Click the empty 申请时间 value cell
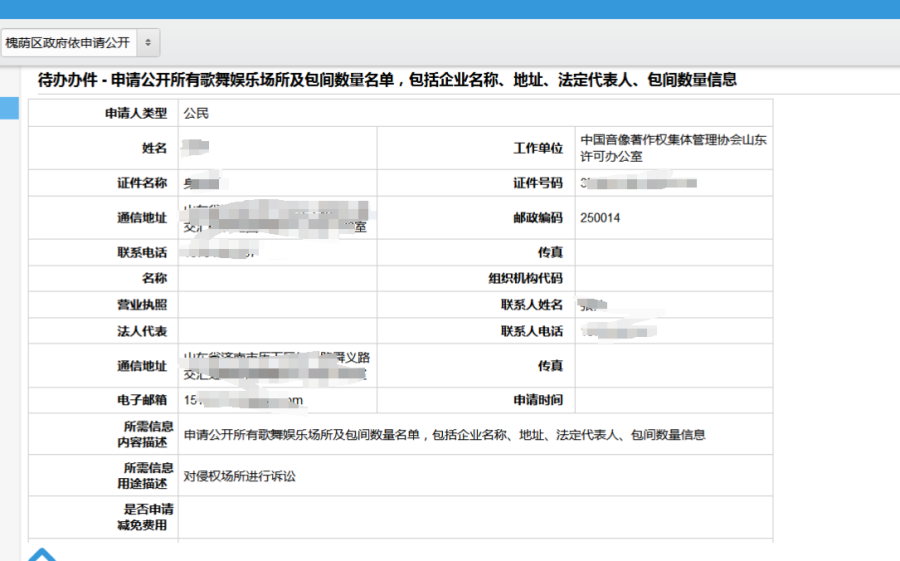 pos(672,400)
